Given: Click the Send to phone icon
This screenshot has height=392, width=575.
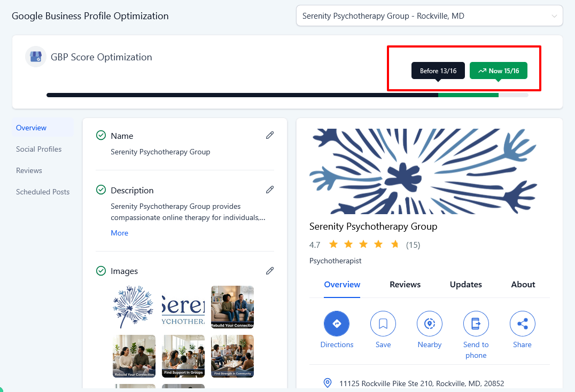Looking at the screenshot, I should click(x=476, y=324).
